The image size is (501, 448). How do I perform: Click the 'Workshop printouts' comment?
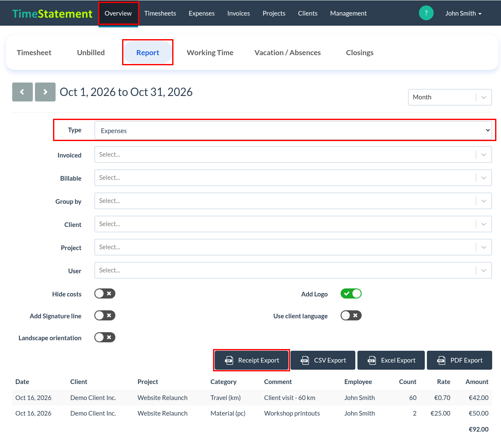click(x=292, y=413)
